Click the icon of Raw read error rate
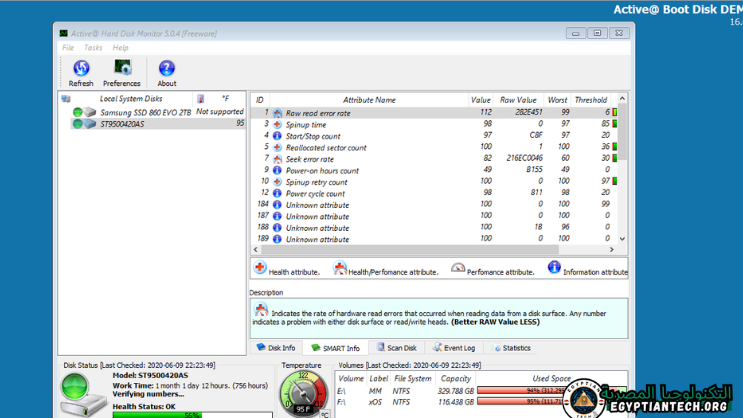The width and height of the screenshot is (743, 418). (x=278, y=113)
